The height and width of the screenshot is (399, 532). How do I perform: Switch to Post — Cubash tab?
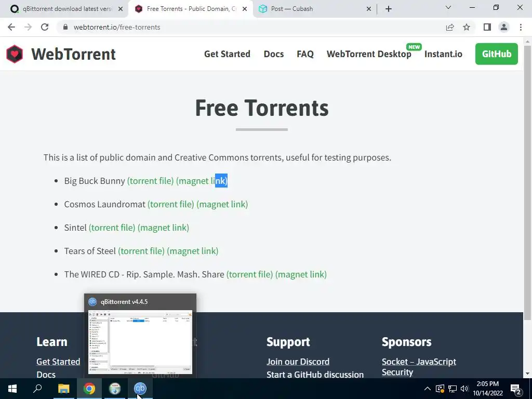[x=314, y=9]
